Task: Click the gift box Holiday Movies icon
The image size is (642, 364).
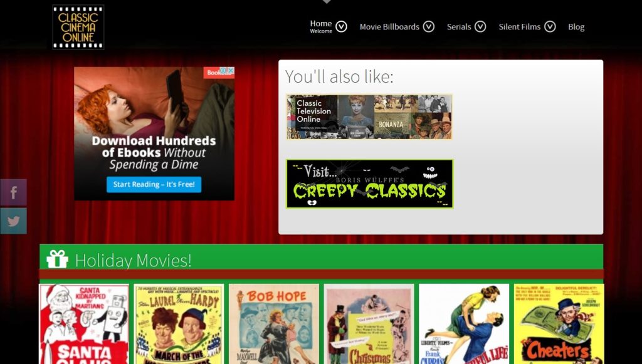Action: [x=57, y=259]
